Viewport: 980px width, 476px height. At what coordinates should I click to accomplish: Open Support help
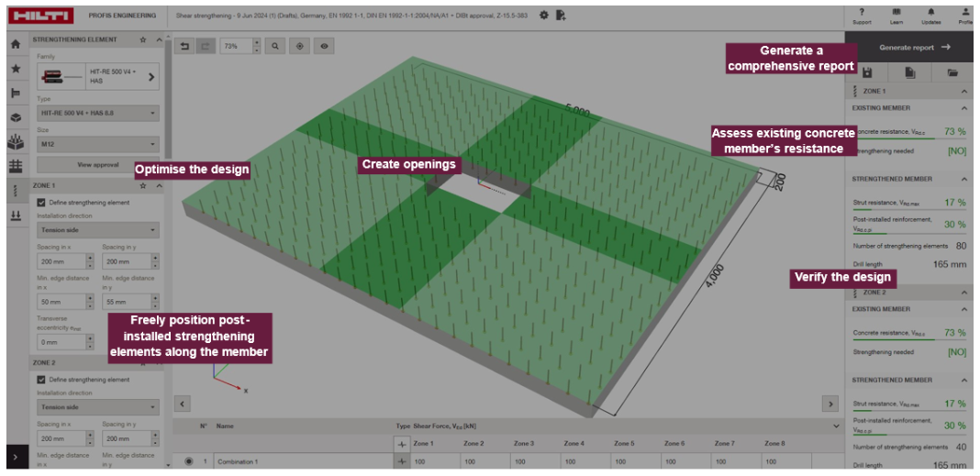pyautogui.click(x=862, y=17)
